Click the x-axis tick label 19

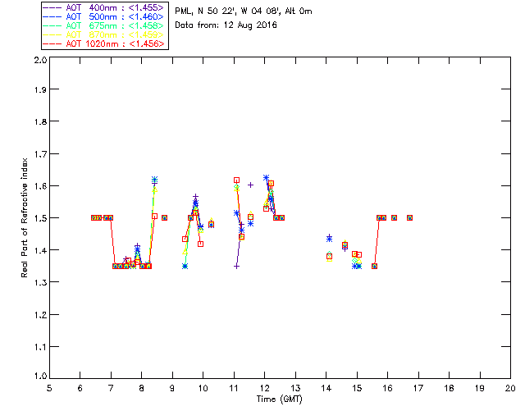(x=480, y=388)
